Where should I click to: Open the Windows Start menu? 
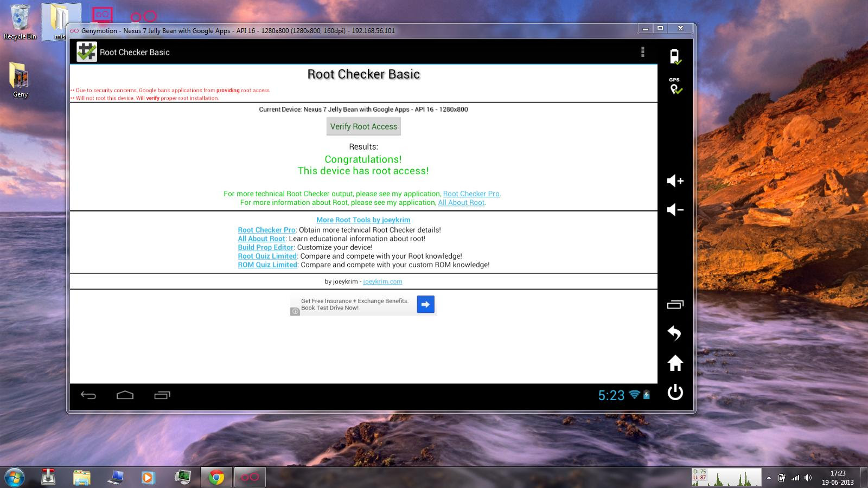[x=15, y=477]
